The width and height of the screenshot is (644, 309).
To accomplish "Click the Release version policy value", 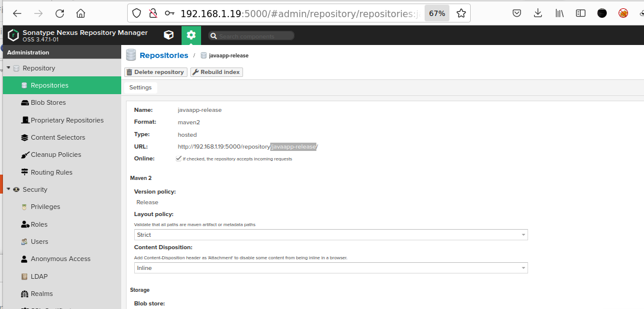I will pyautogui.click(x=147, y=202).
